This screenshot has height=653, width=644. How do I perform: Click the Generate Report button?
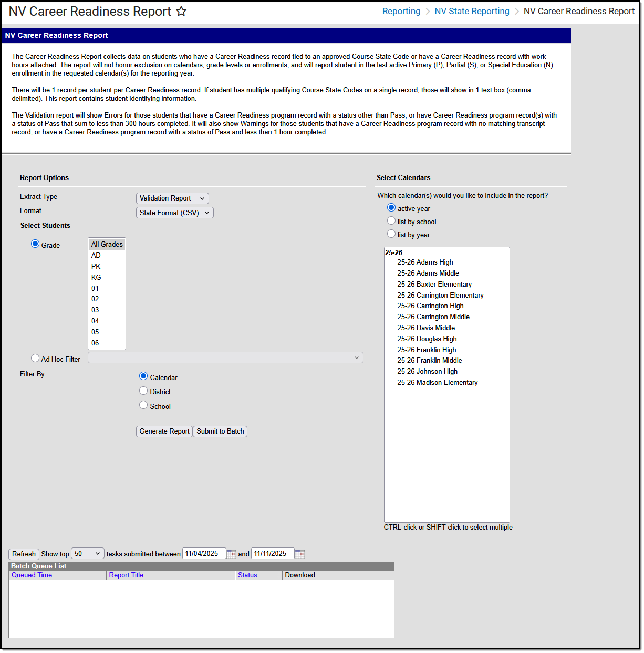[164, 431]
